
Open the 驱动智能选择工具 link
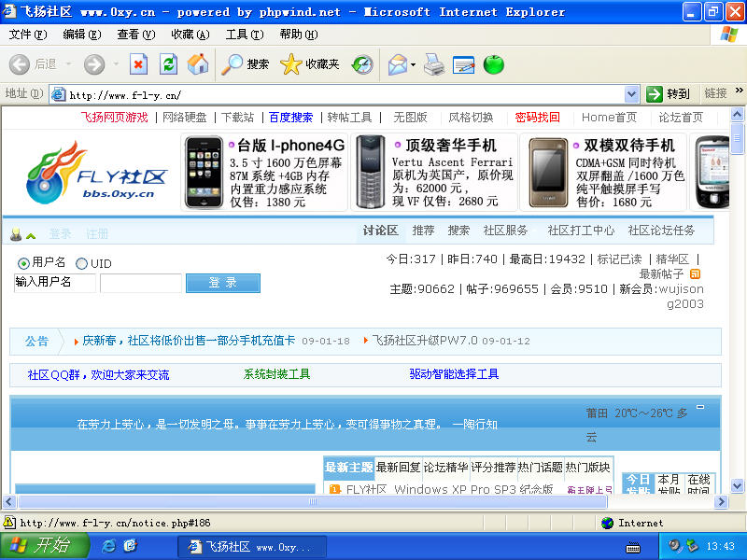point(454,374)
